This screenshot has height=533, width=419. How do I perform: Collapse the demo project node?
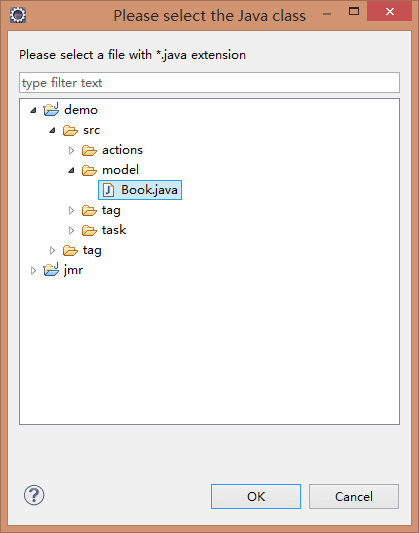pos(33,110)
